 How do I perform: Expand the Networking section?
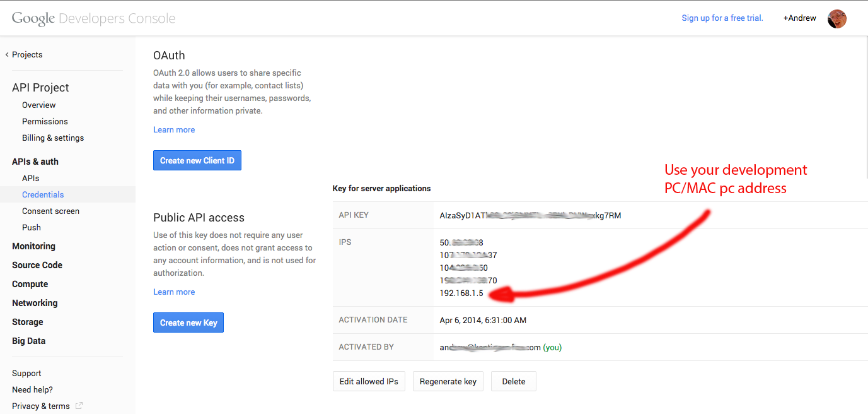pyautogui.click(x=35, y=303)
